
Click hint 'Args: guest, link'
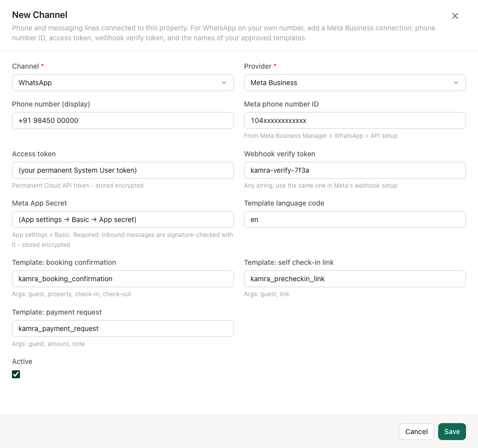(x=267, y=294)
